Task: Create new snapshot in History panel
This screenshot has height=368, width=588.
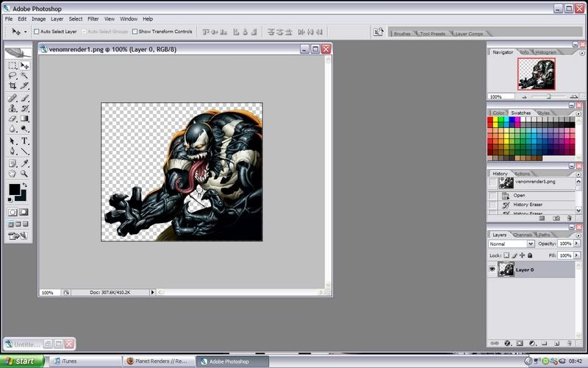Action: [556, 218]
